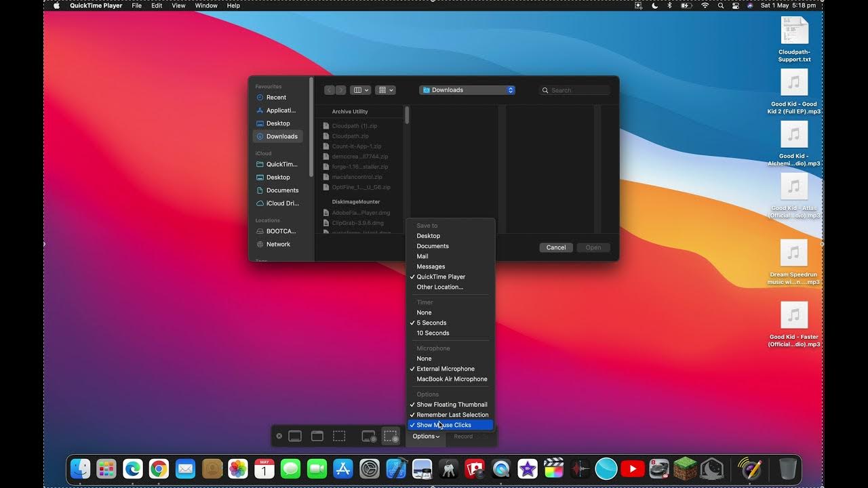Toggle Remember Last Selection option

[451, 415]
